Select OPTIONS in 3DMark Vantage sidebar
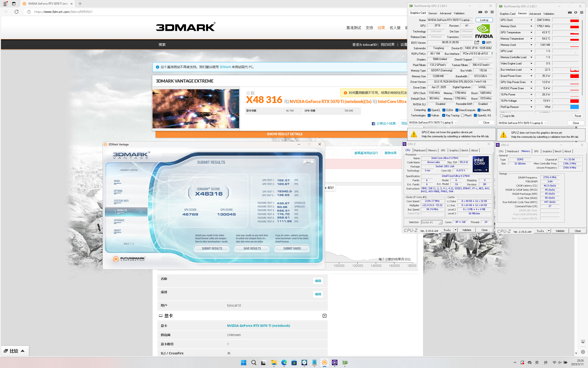 118,191
